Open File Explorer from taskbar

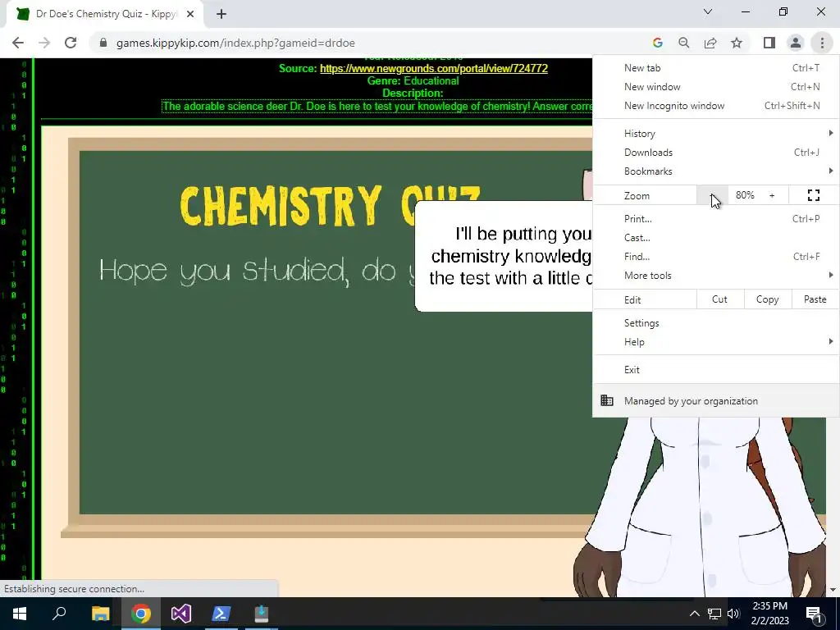tap(100, 614)
